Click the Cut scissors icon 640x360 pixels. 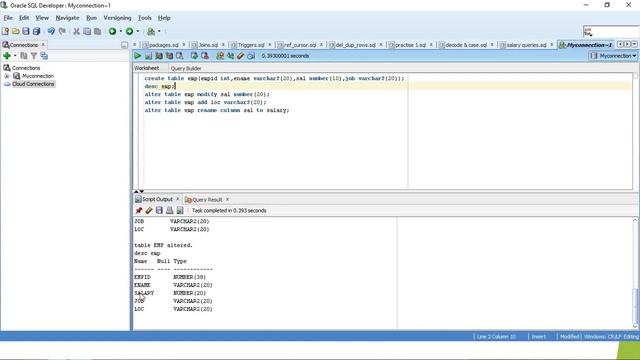click(x=76, y=31)
